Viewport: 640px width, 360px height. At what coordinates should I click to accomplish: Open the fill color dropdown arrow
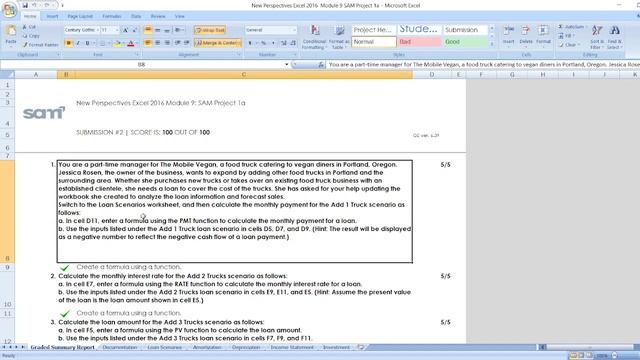[123, 43]
